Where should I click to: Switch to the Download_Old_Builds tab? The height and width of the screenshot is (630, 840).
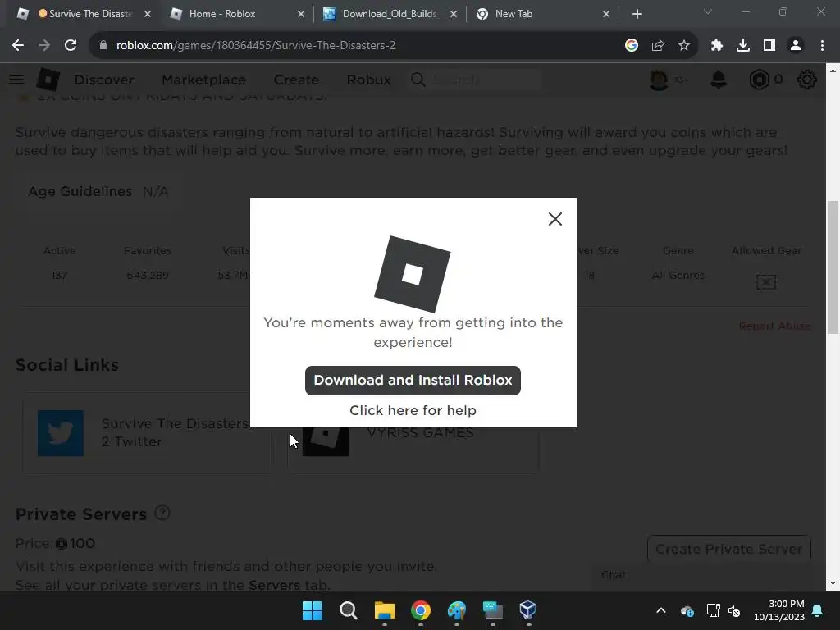(390, 14)
